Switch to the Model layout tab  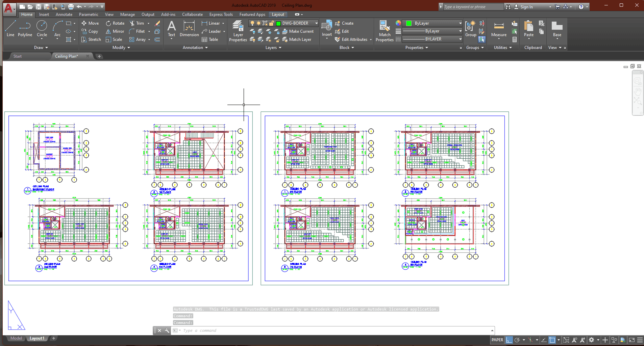pyautogui.click(x=16, y=338)
